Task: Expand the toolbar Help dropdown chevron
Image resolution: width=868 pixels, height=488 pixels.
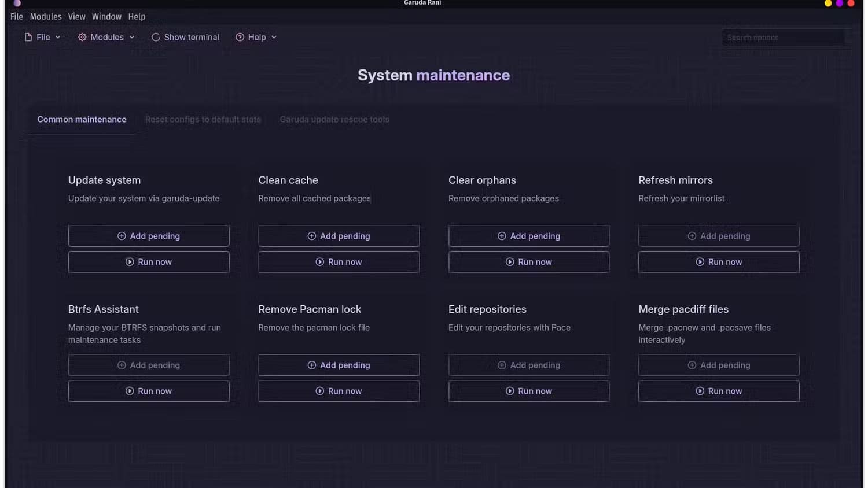Action: pyautogui.click(x=274, y=37)
